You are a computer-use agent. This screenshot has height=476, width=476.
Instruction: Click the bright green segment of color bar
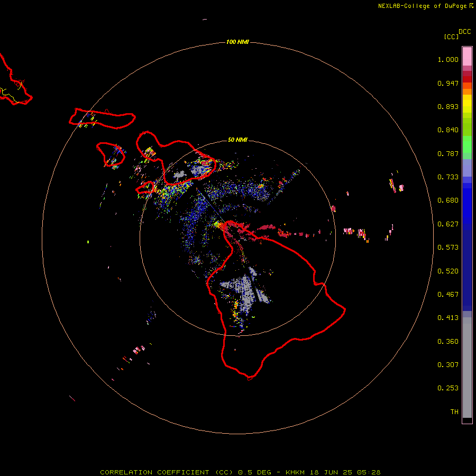(x=467, y=144)
